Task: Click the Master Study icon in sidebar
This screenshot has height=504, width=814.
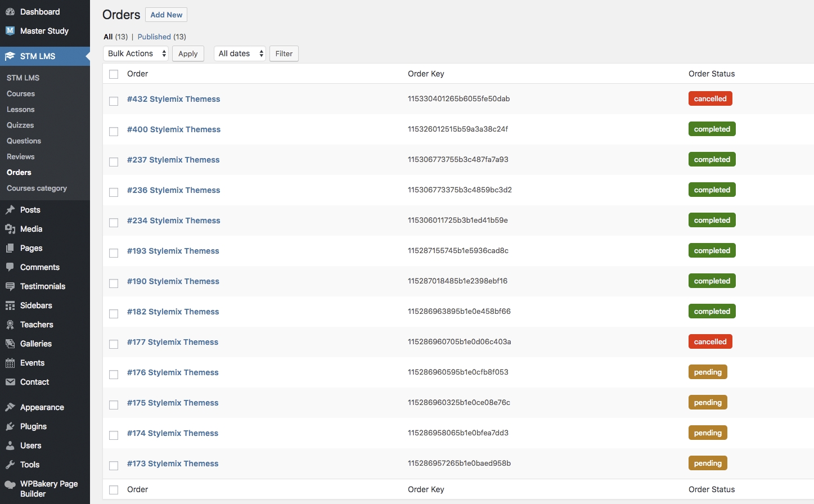Action: (10, 31)
